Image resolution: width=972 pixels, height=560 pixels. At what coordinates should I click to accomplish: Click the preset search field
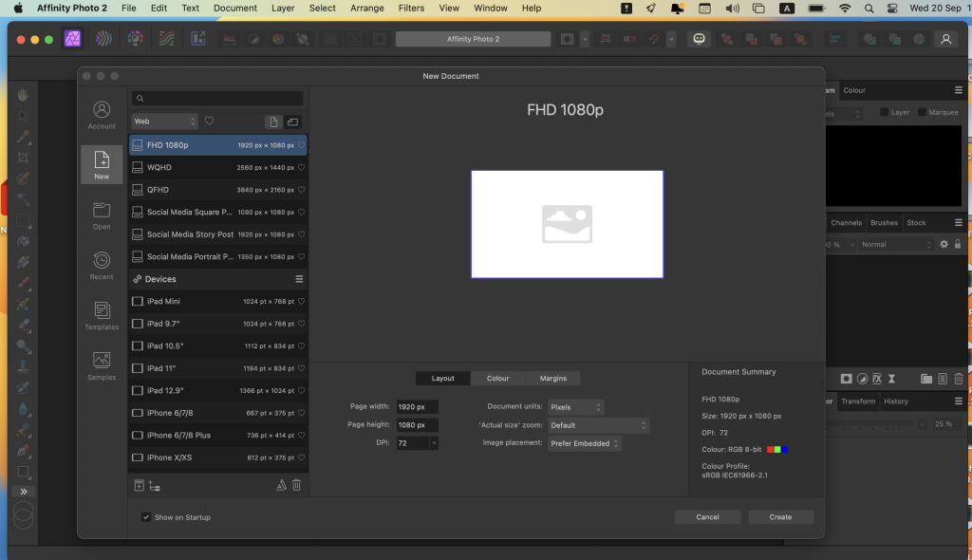coord(217,98)
